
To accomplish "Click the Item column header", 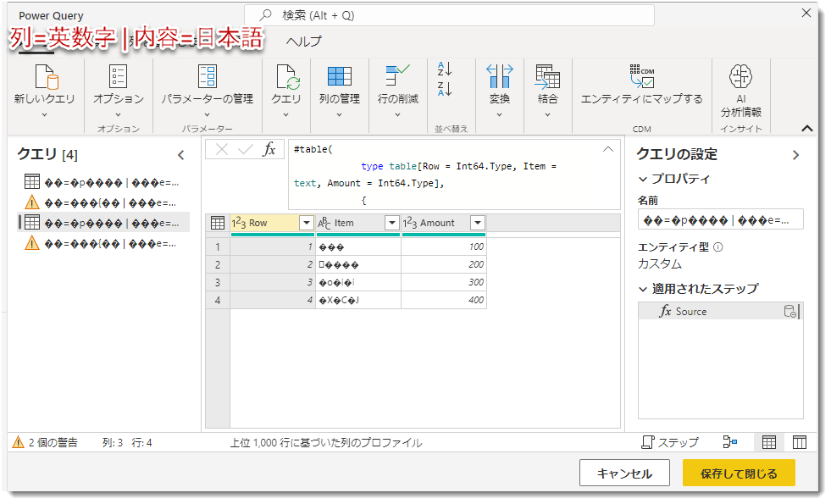I will [357, 223].
